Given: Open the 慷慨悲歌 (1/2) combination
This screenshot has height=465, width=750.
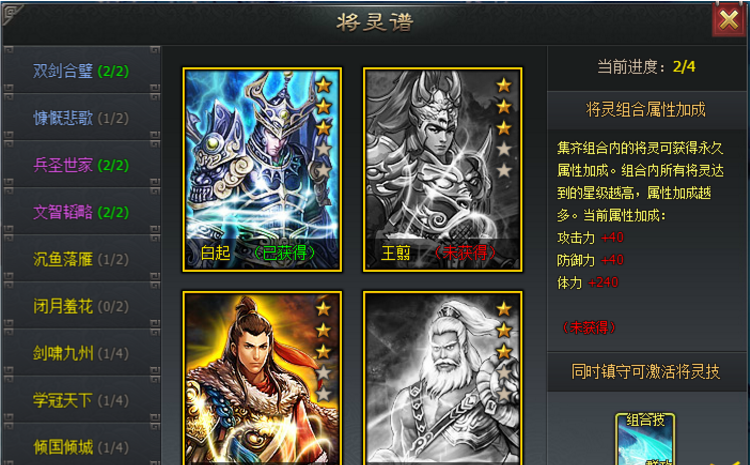Looking at the screenshot, I should (x=81, y=118).
